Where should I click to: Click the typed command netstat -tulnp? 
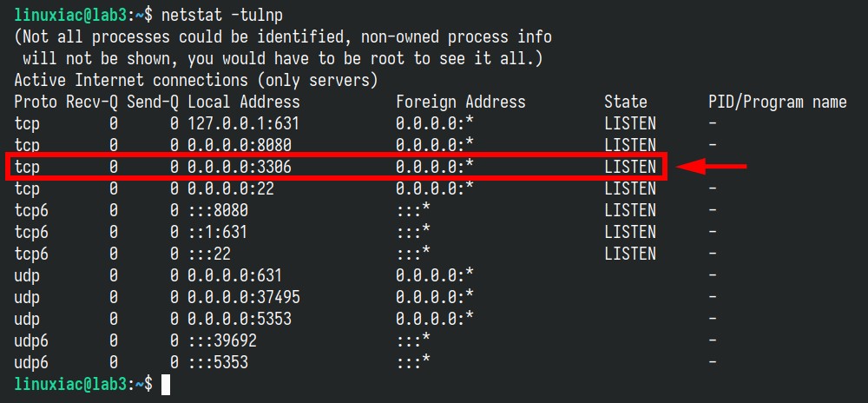[221, 16]
